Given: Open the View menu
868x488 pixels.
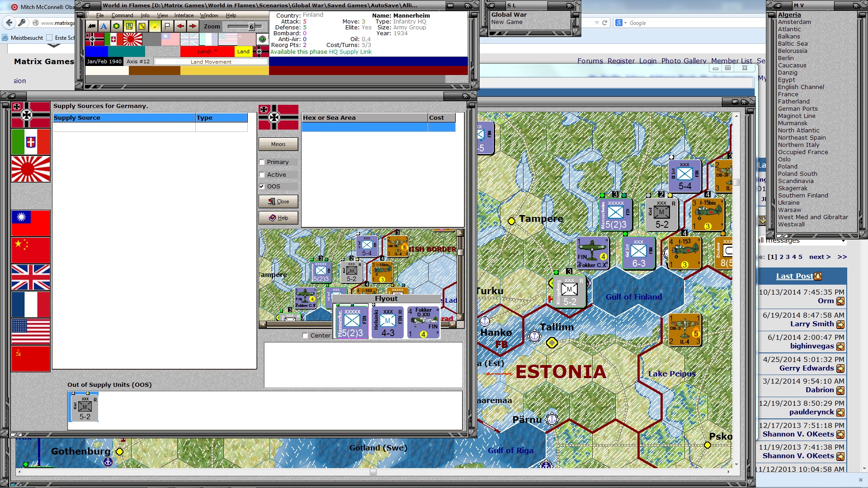Looking at the screenshot, I should click(162, 15).
